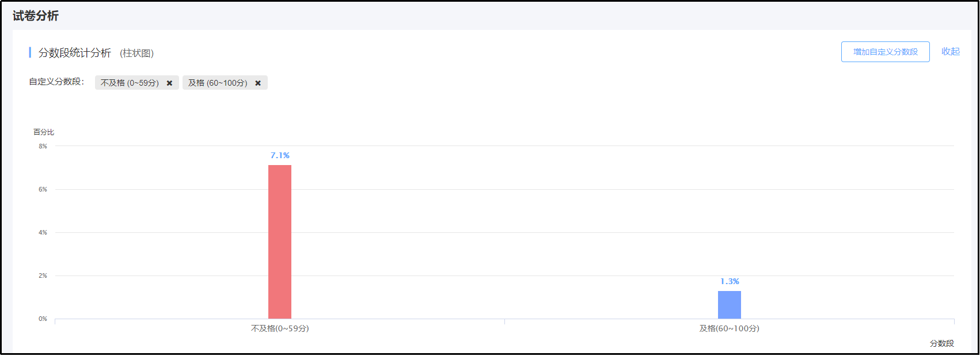This screenshot has height=356, width=980.
Task: Click the 4% y-axis tick label
Action: [43, 232]
